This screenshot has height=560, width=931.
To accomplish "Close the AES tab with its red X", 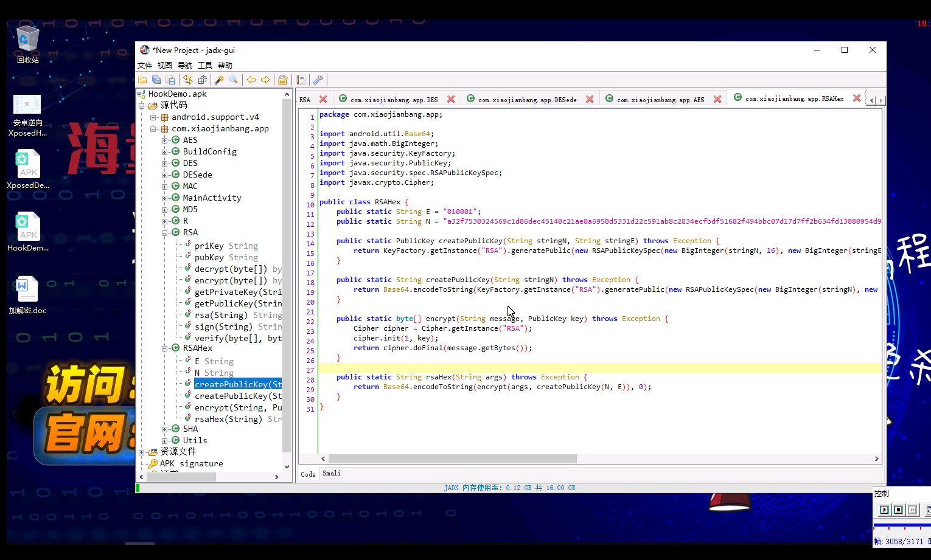I will 717,99.
